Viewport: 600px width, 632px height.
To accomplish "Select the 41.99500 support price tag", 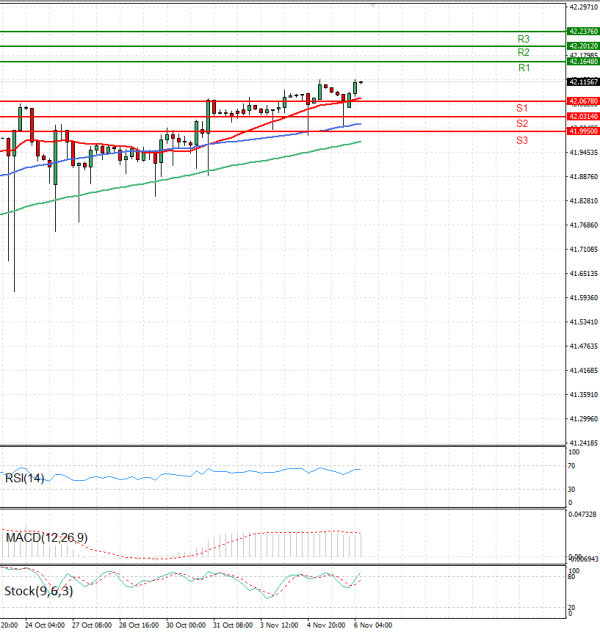I will [x=583, y=131].
